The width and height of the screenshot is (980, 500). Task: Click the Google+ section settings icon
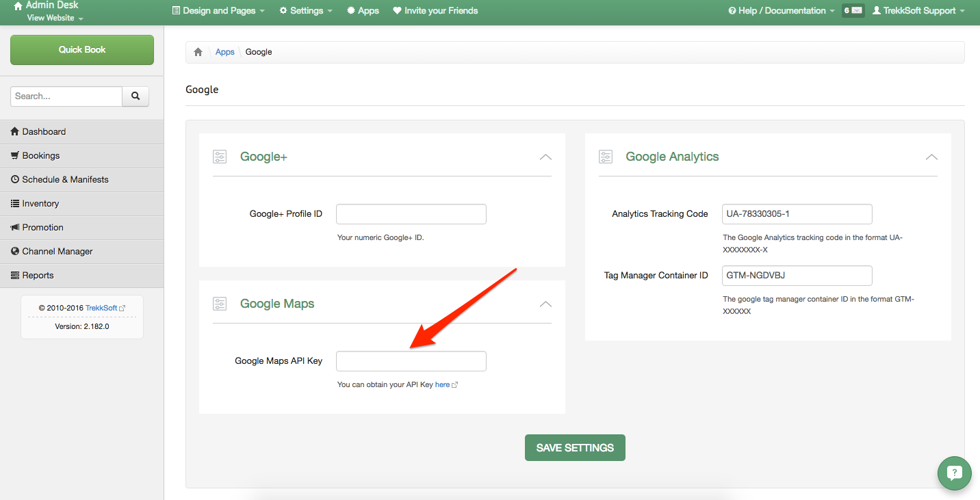click(219, 157)
